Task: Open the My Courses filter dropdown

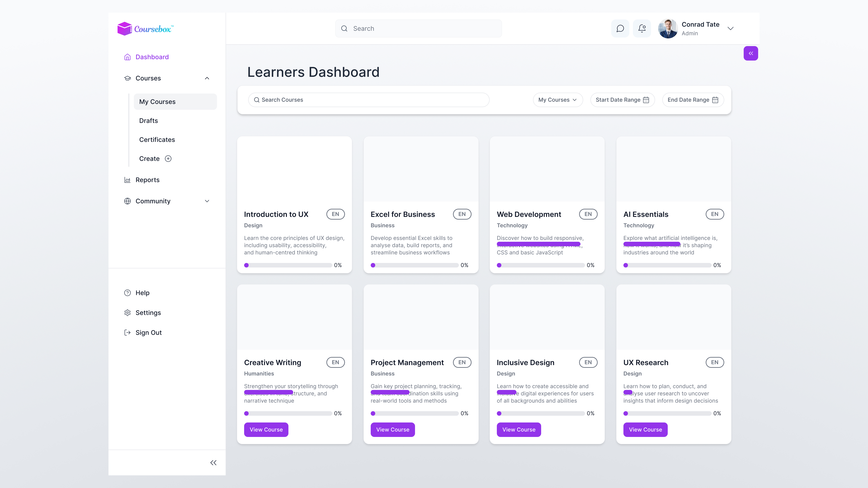Action: 558,100
